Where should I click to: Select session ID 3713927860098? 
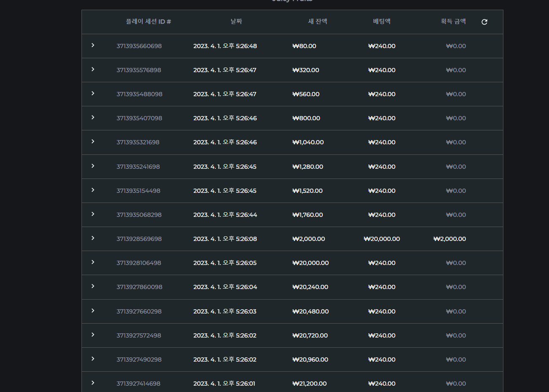pyautogui.click(x=139, y=287)
